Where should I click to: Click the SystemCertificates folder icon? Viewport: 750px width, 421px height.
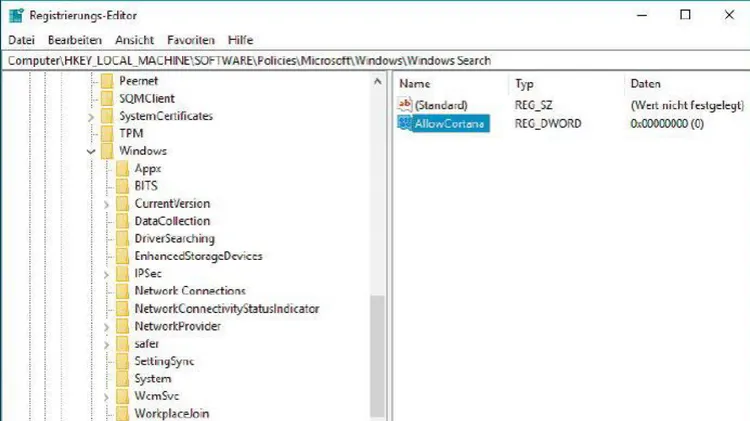coord(107,116)
